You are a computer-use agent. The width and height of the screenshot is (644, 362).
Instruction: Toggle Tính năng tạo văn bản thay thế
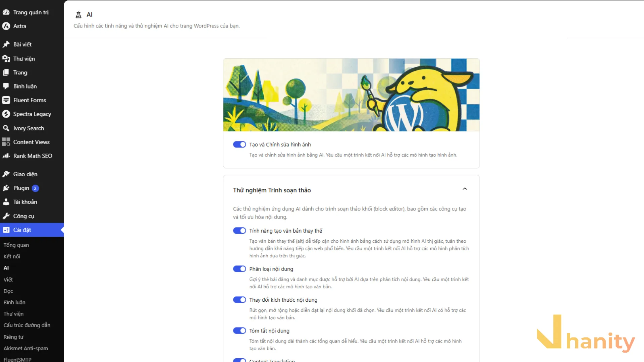click(239, 231)
